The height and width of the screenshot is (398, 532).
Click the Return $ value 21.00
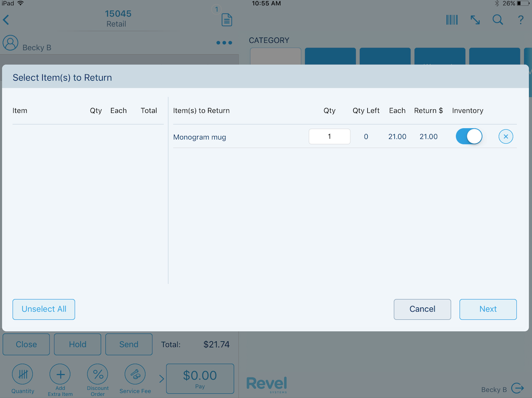click(x=429, y=136)
